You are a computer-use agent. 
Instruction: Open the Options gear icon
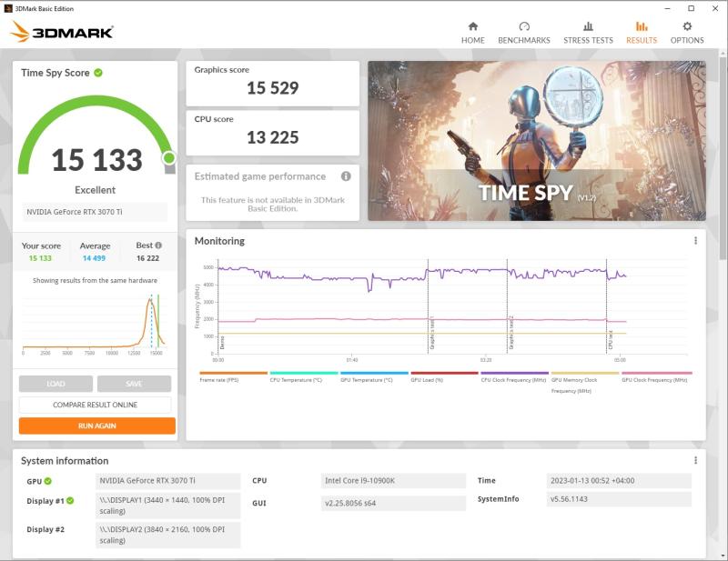click(687, 27)
